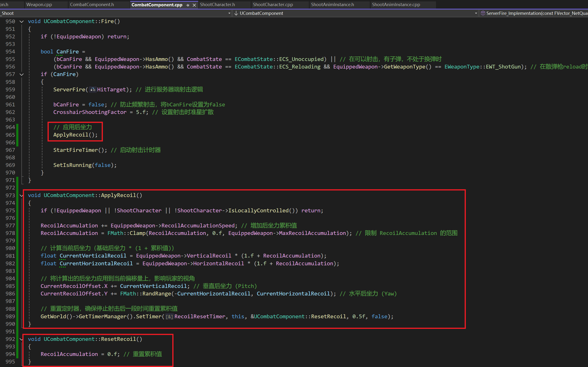Image resolution: width=588 pixels, height=367 pixels.
Task: Close the CombatComponent.cpp tab
Action: click(x=194, y=5)
